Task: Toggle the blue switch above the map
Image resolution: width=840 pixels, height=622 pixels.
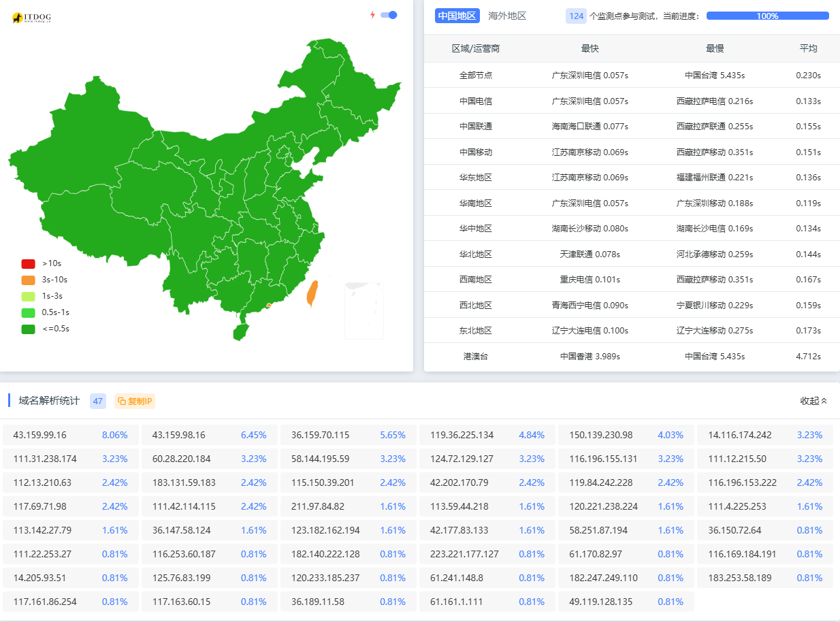Action: pyautogui.click(x=389, y=15)
